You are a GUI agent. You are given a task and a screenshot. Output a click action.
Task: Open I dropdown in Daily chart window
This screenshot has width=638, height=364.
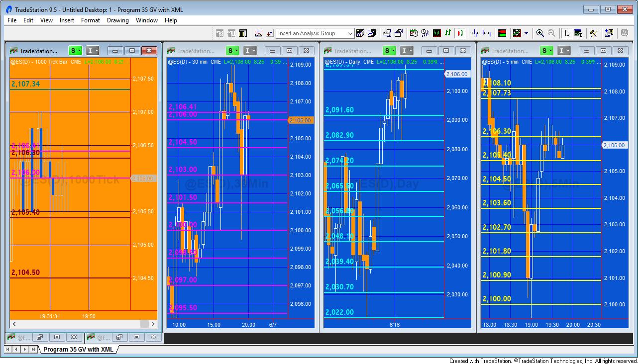tap(407, 51)
